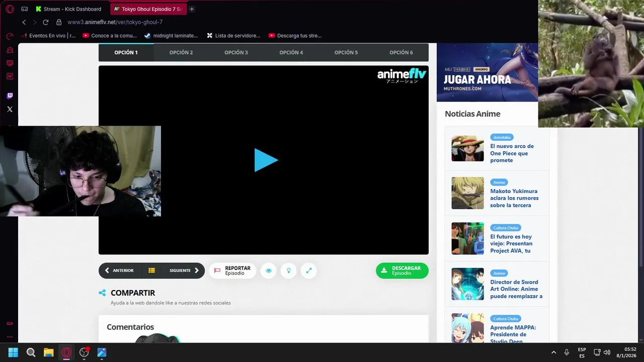Open the sidebar panel below GX Cleaner
This screenshot has height=362, width=644.
[10, 63]
